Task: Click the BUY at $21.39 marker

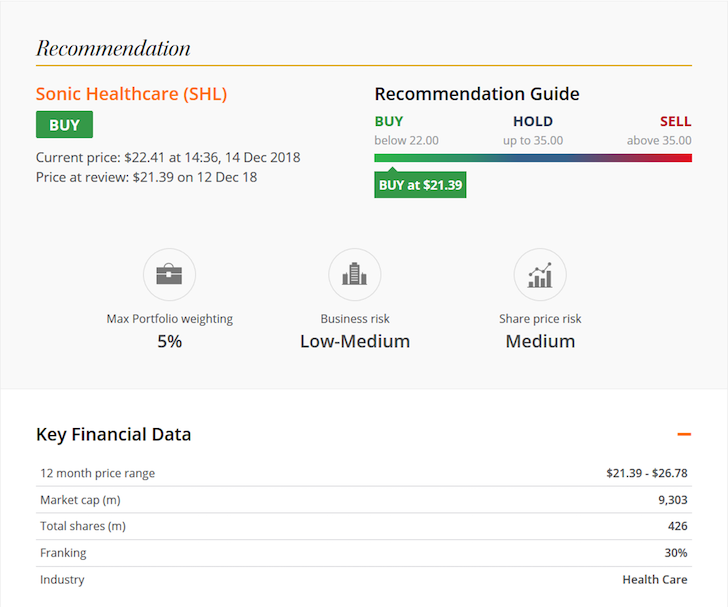Action: click(x=420, y=185)
